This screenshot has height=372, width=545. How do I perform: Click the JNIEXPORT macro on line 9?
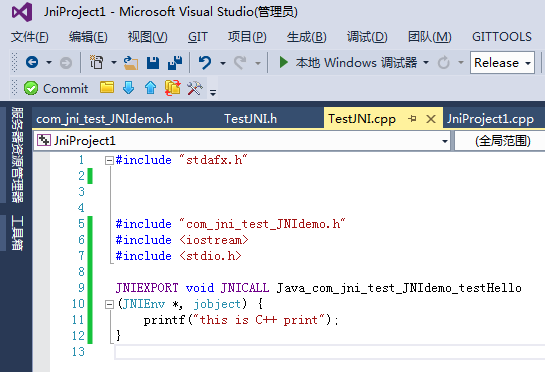click(x=147, y=288)
